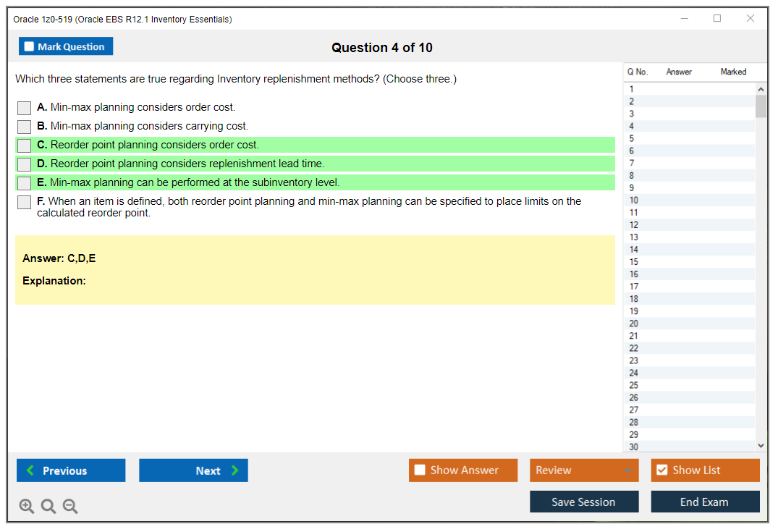Click the up arrow on question list scrollbar
The image size is (778, 532).
(761, 88)
